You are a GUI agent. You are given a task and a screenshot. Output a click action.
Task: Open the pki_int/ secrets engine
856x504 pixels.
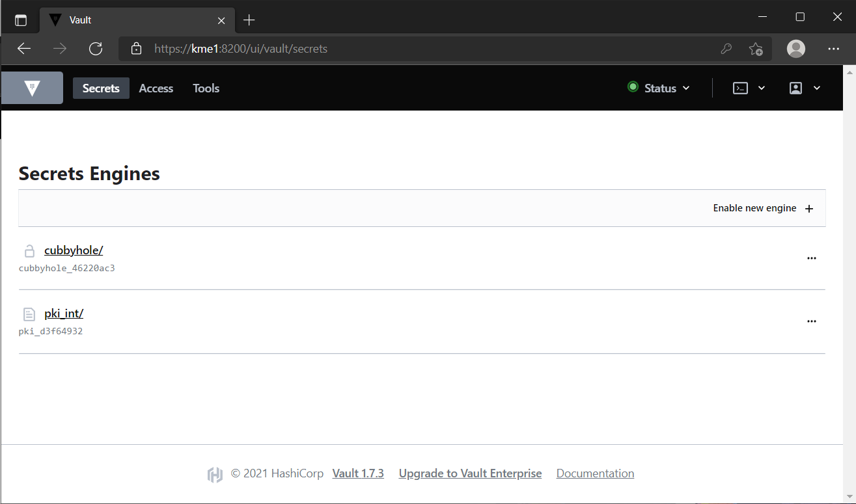point(64,313)
